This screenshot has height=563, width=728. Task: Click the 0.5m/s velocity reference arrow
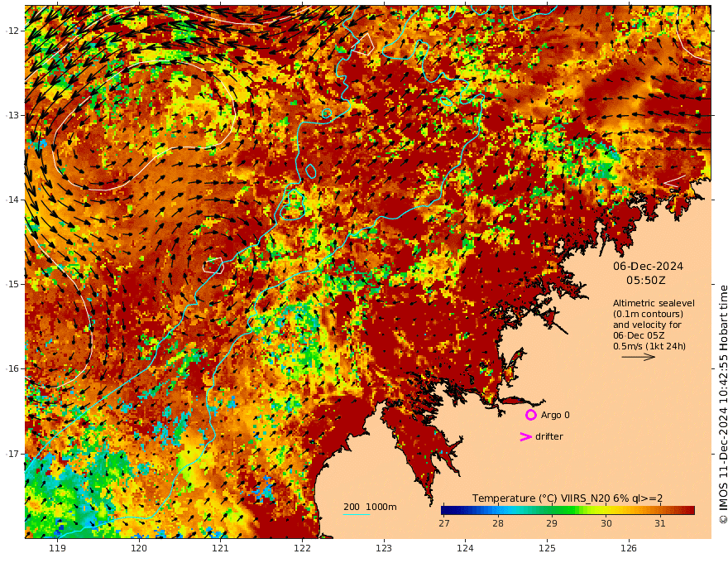pyautogui.click(x=639, y=357)
